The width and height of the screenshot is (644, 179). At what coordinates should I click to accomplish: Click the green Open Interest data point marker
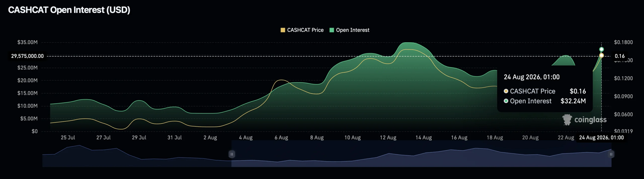[x=601, y=49]
